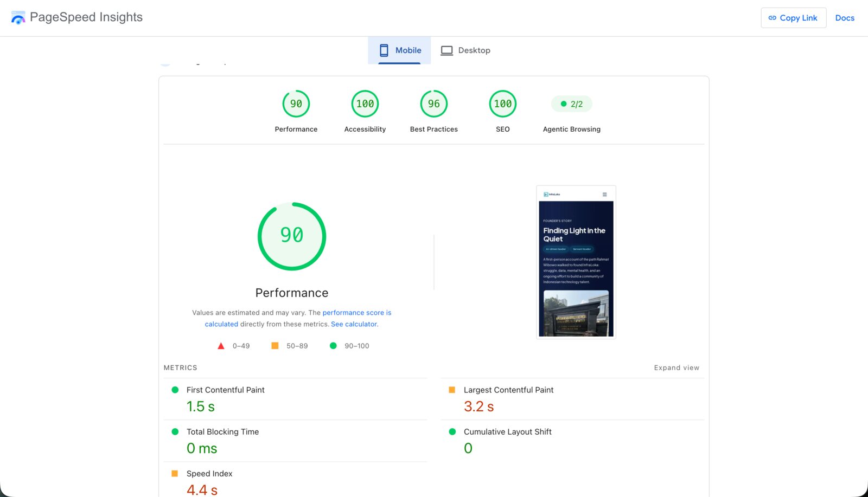Click the green status dot beside First Contentful Paint
This screenshot has width=868, height=497.
[175, 390]
